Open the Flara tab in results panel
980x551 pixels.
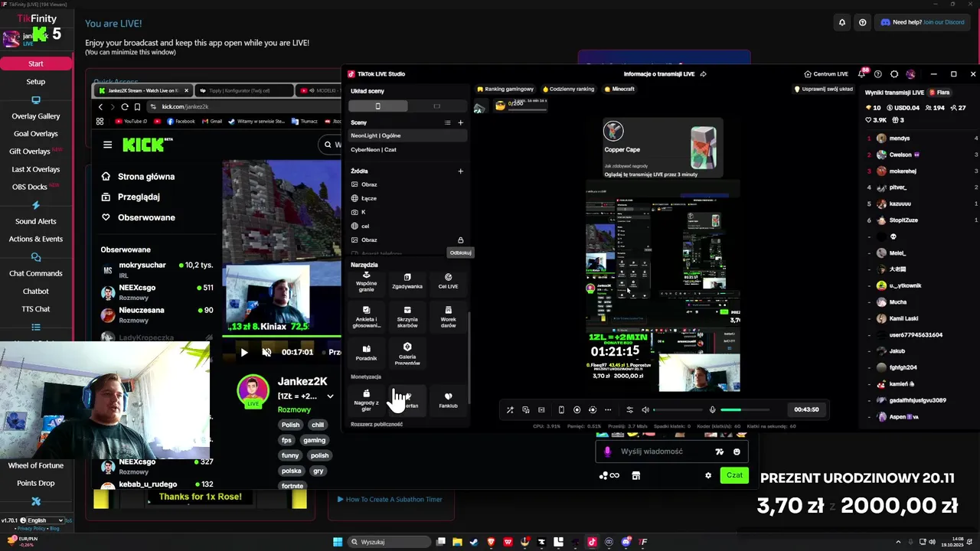939,93
